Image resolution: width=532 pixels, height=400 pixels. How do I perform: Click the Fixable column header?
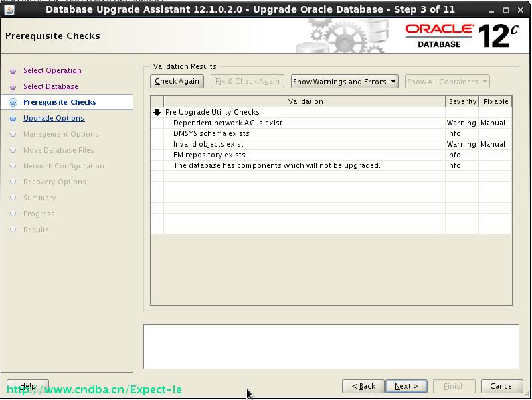495,101
